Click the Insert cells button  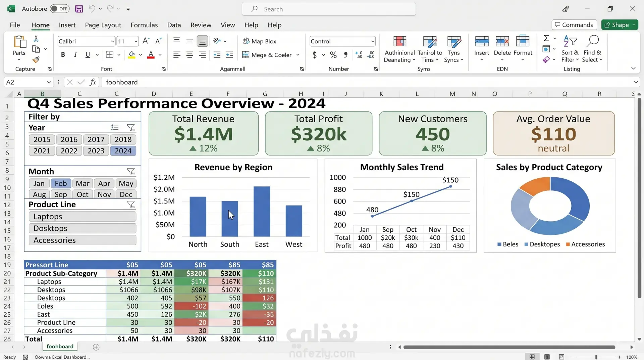point(482,49)
